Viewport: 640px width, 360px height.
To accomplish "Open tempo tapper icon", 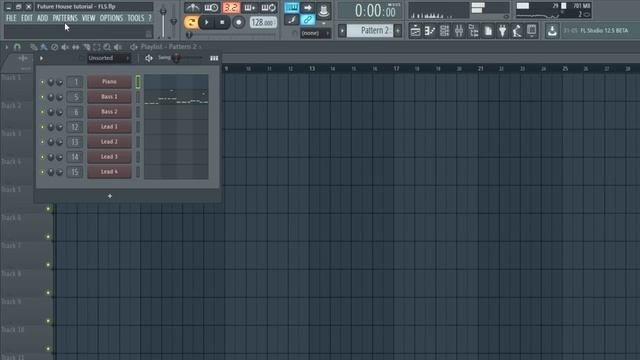I will pos(517,31).
